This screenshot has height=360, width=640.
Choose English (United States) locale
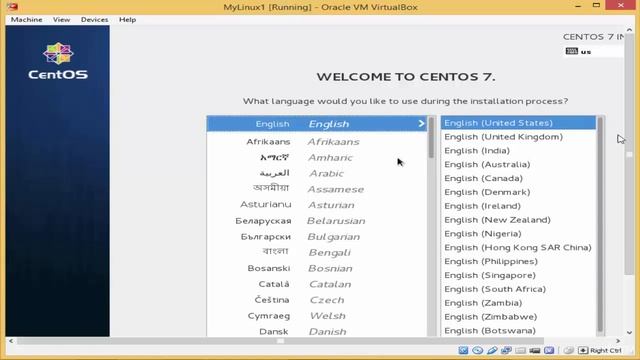[x=518, y=123]
